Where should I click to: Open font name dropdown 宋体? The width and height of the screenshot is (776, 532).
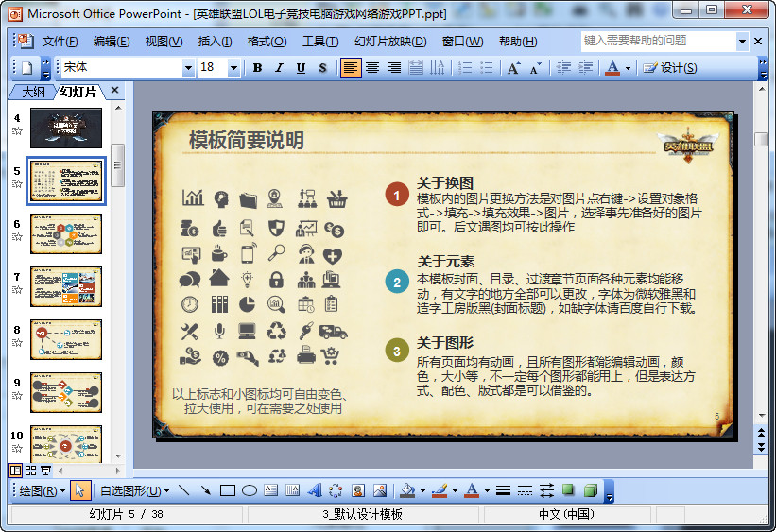(x=188, y=68)
